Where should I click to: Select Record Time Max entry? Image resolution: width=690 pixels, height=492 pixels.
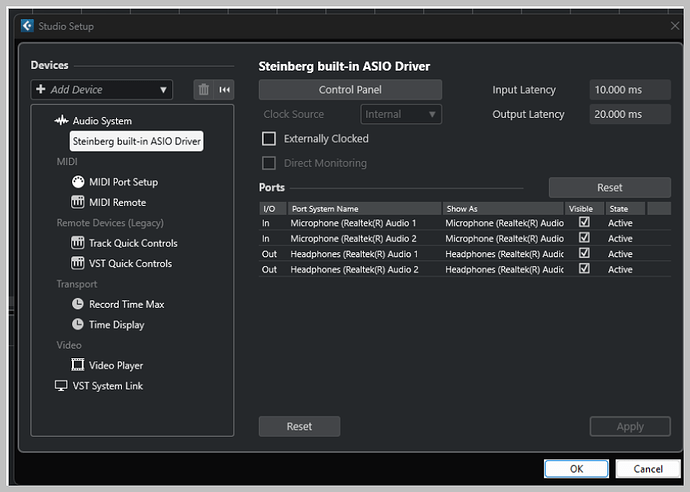point(127,304)
